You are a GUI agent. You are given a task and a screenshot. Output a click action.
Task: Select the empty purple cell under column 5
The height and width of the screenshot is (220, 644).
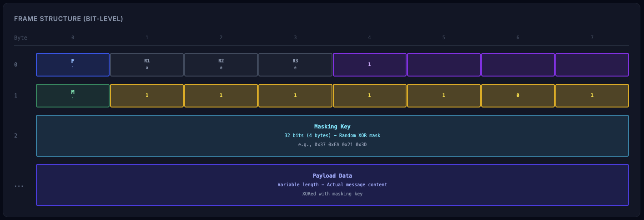443,65
